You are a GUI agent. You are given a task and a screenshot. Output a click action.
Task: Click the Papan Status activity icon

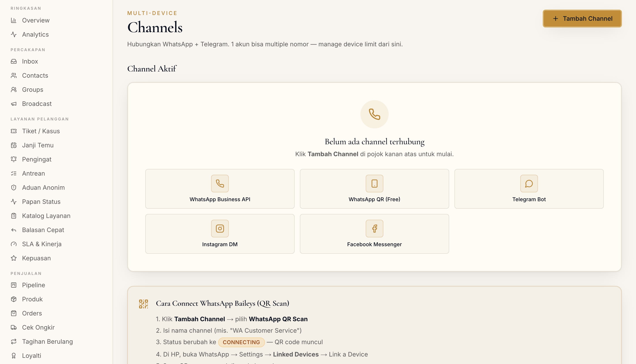click(x=14, y=202)
